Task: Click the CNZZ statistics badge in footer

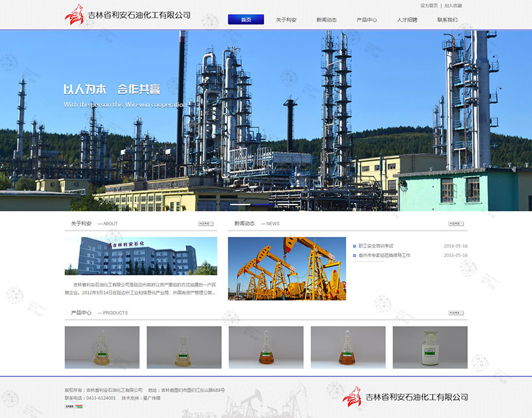Action: coord(74,406)
